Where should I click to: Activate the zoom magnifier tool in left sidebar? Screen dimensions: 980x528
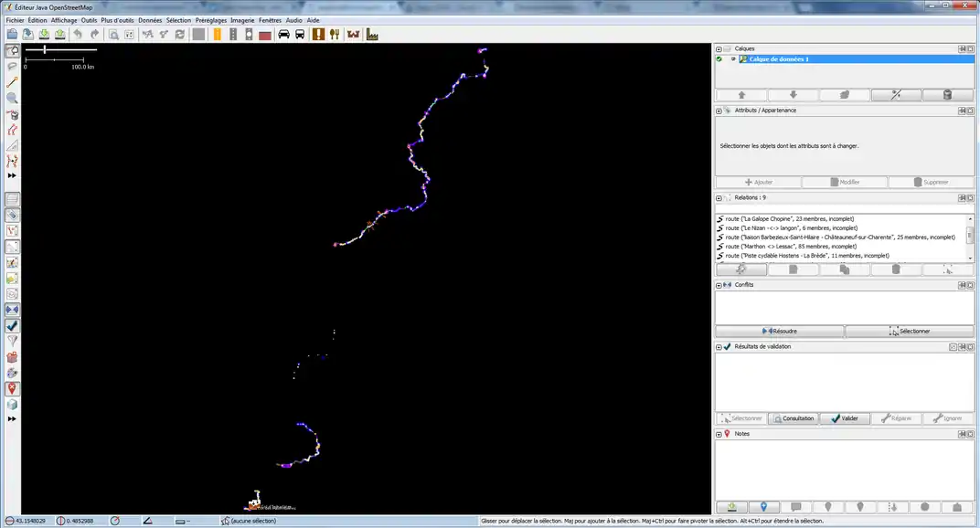pyautogui.click(x=13, y=98)
